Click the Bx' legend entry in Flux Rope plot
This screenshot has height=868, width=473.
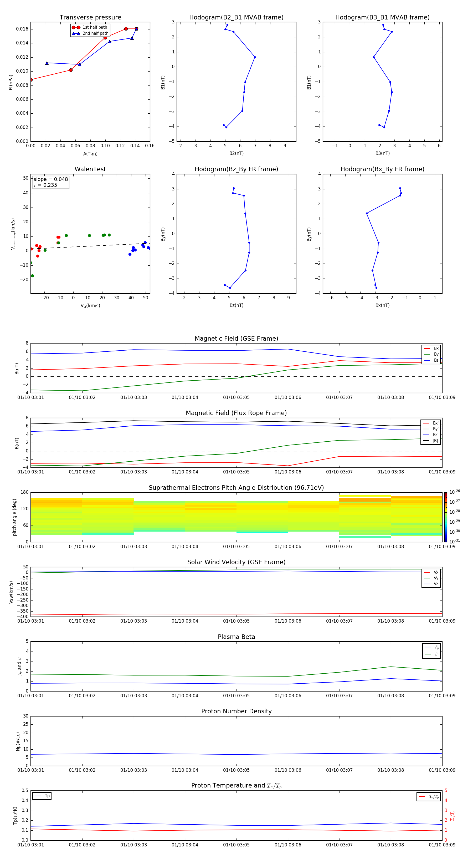click(x=431, y=423)
